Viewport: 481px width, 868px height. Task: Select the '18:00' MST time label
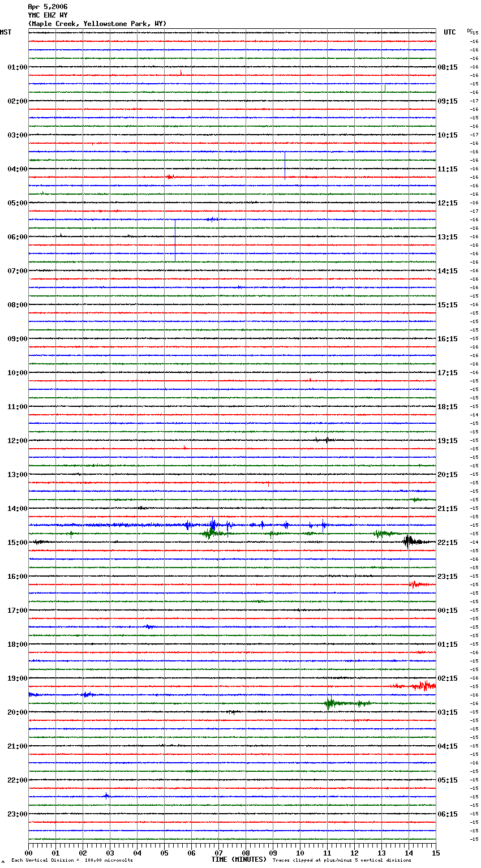pos(18,644)
